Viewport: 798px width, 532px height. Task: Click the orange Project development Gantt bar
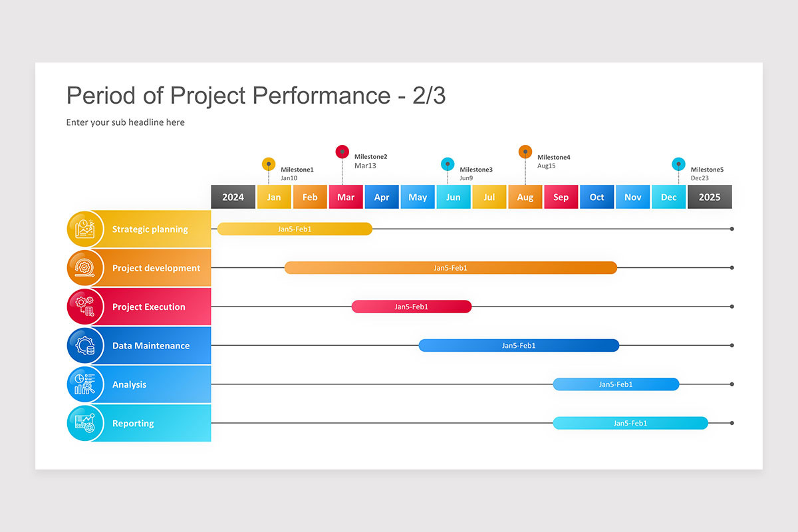tap(451, 268)
